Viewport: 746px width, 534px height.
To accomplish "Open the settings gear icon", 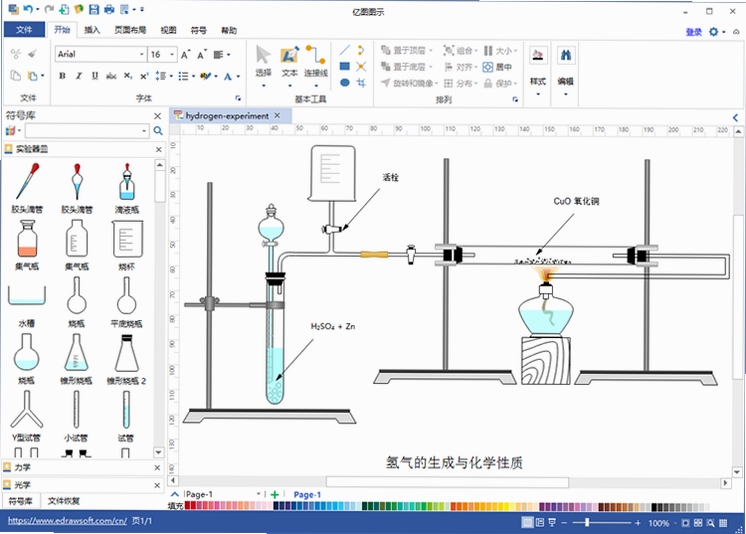I will tap(714, 32).
